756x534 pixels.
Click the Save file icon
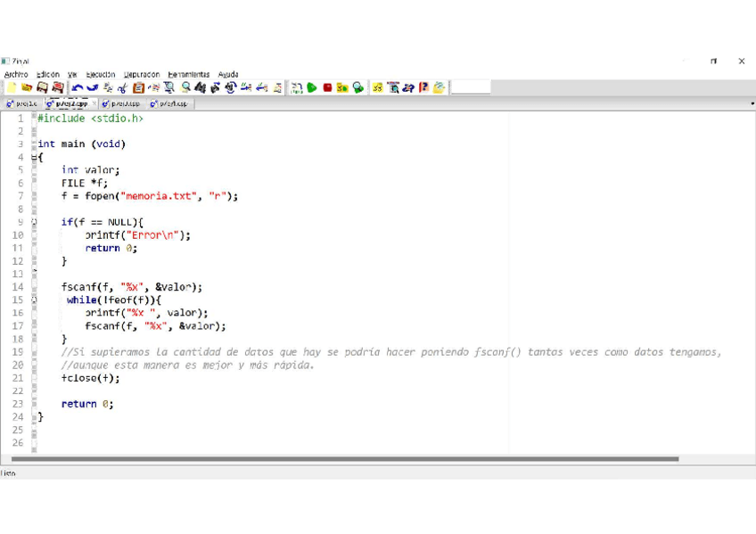click(x=42, y=87)
